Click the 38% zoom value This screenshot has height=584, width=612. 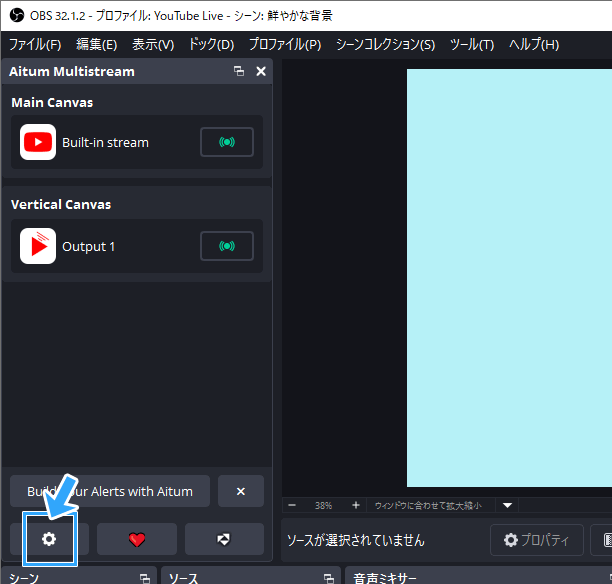(324, 506)
